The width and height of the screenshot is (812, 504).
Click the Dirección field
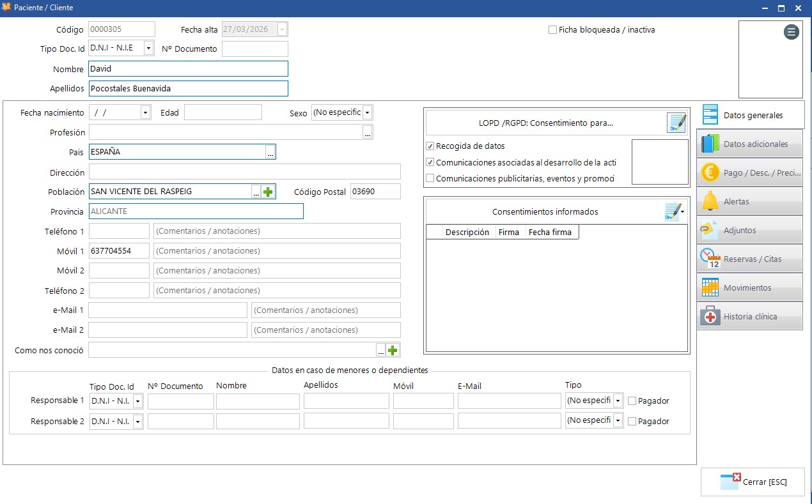pyautogui.click(x=245, y=172)
